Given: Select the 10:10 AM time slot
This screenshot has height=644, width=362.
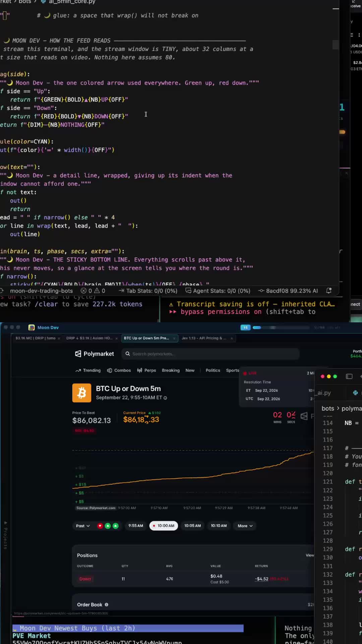Looking at the screenshot, I should [219, 526].
